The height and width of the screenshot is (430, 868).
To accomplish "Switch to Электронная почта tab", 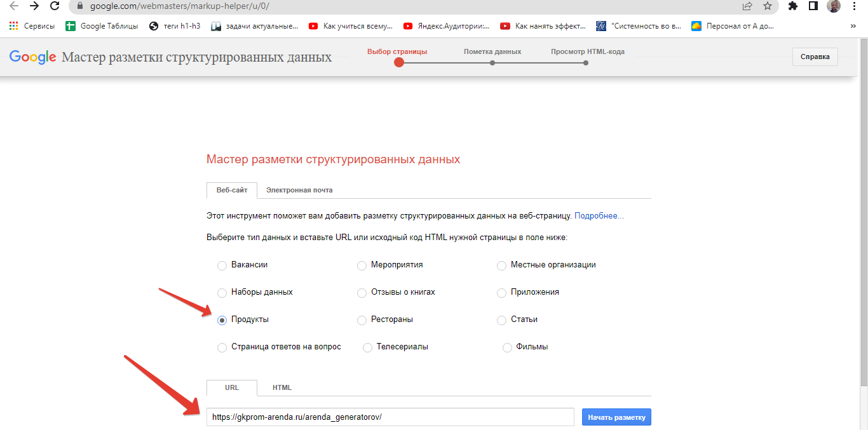I will (x=299, y=190).
